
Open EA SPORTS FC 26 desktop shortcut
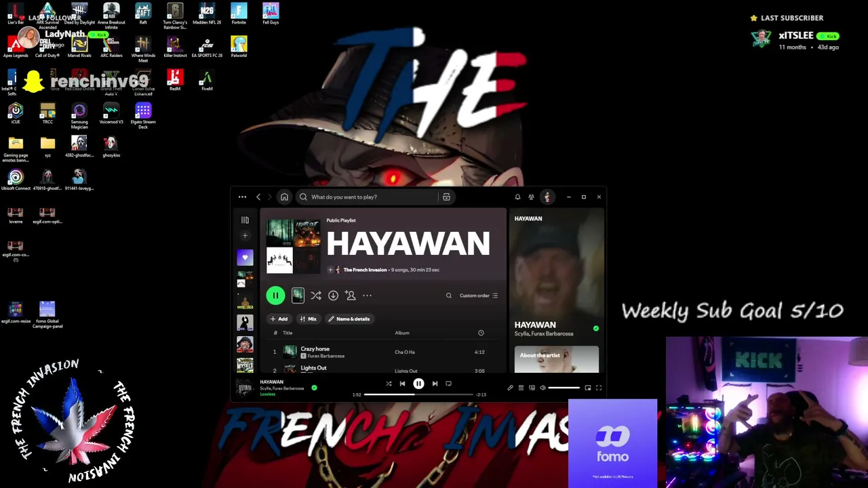click(x=207, y=47)
